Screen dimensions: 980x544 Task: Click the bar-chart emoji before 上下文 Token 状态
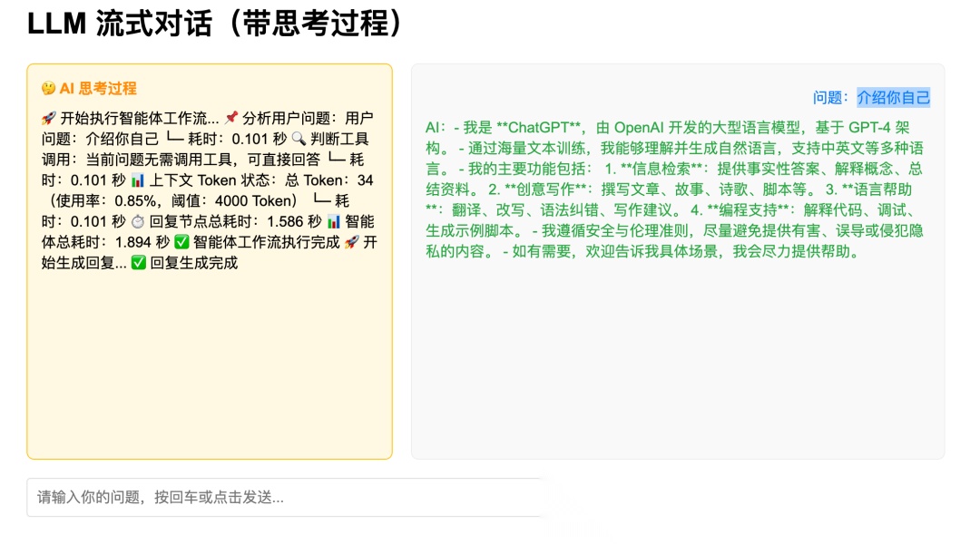pyautogui.click(x=138, y=180)
